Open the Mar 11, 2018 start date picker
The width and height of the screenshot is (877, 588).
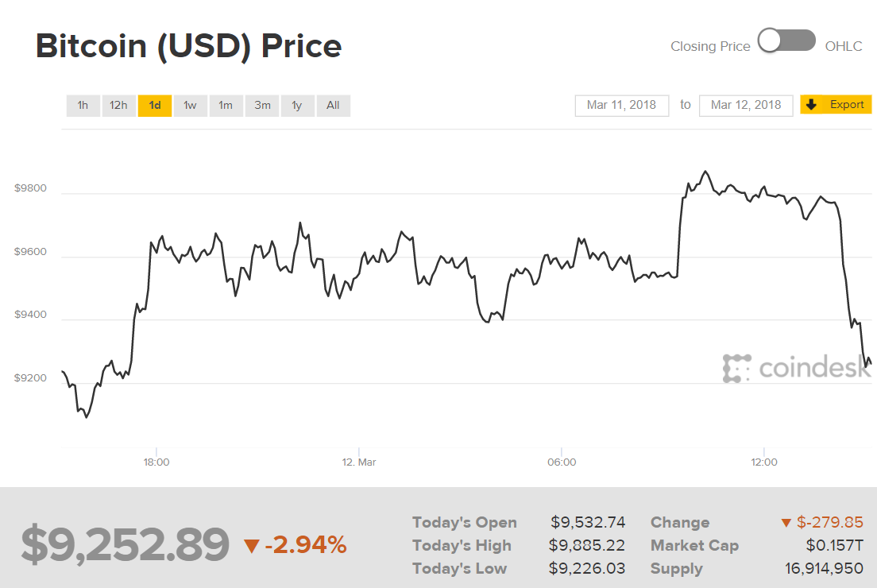click(x=621, y=105)
